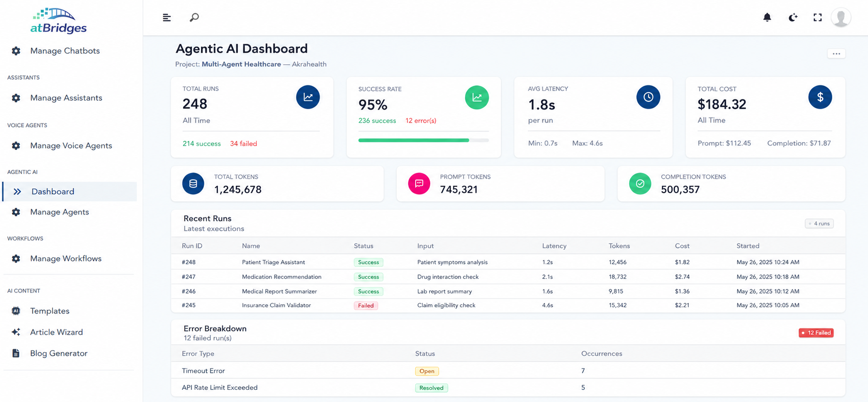Click the Occurrences column header

pos(602,353)
